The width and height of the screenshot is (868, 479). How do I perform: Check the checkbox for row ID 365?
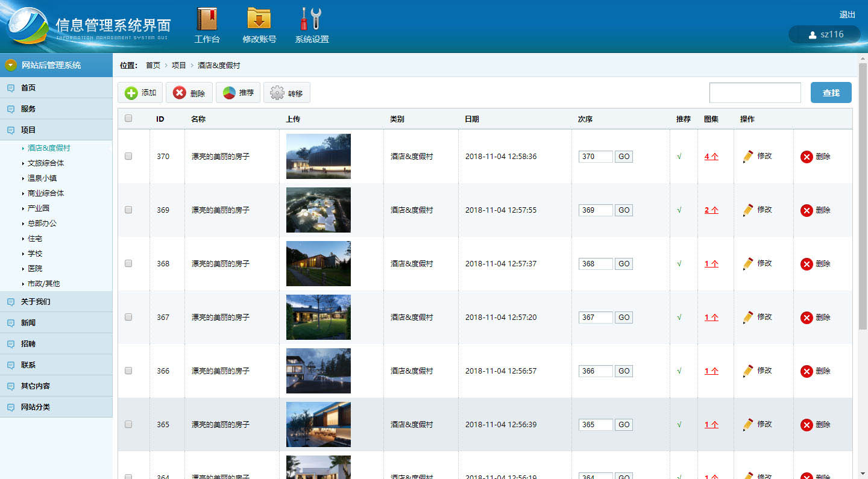point(128,424)
